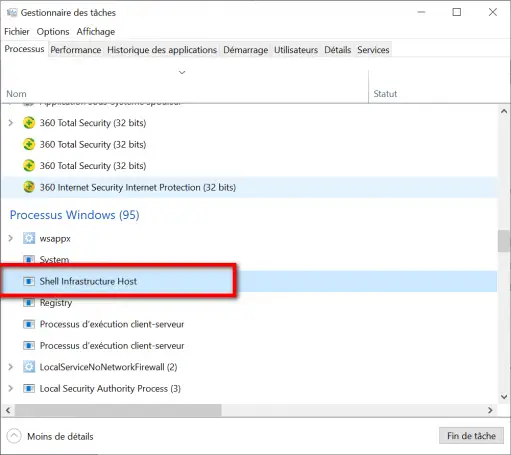Click the vertical scrollbar up arrow
This screenshot has width=511, height=455.
point(504,111)
